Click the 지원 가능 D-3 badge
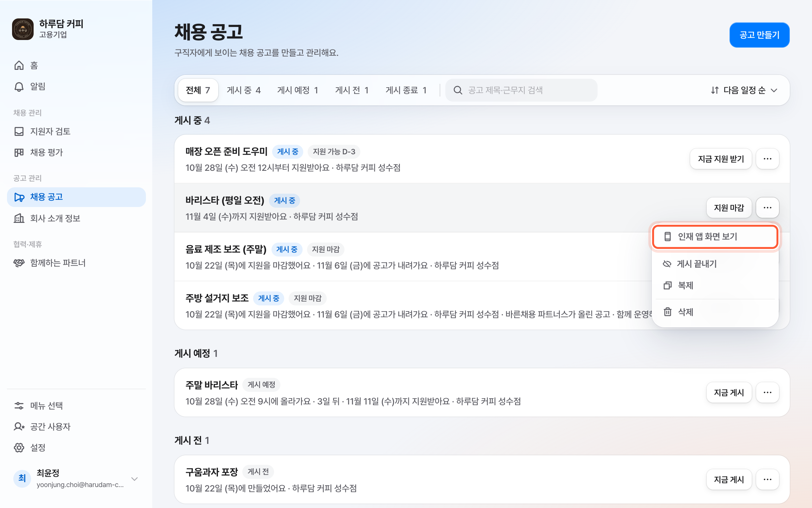 334,151
